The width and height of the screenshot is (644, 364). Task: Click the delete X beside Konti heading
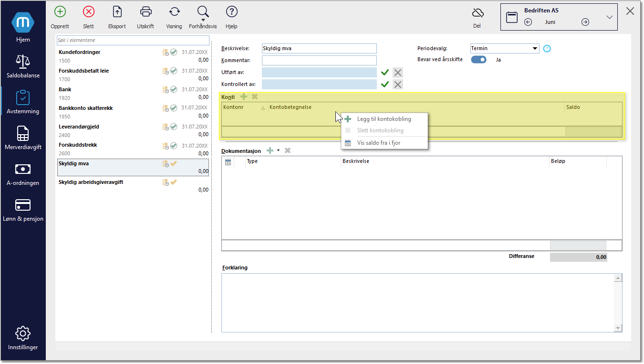255,96
